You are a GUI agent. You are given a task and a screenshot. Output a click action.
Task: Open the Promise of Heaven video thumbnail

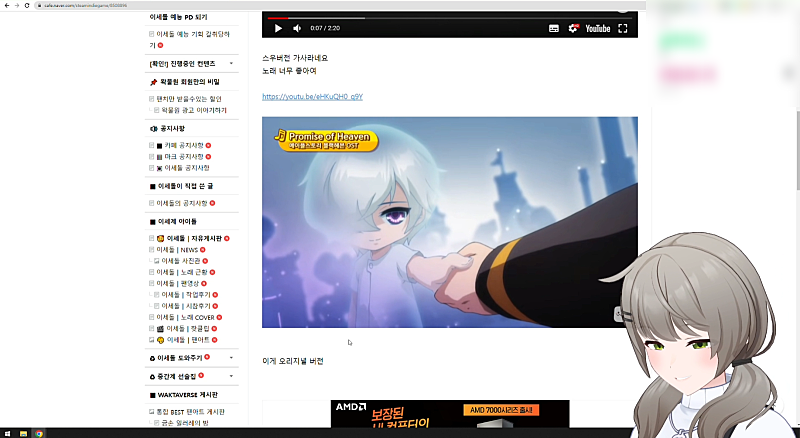449,222
